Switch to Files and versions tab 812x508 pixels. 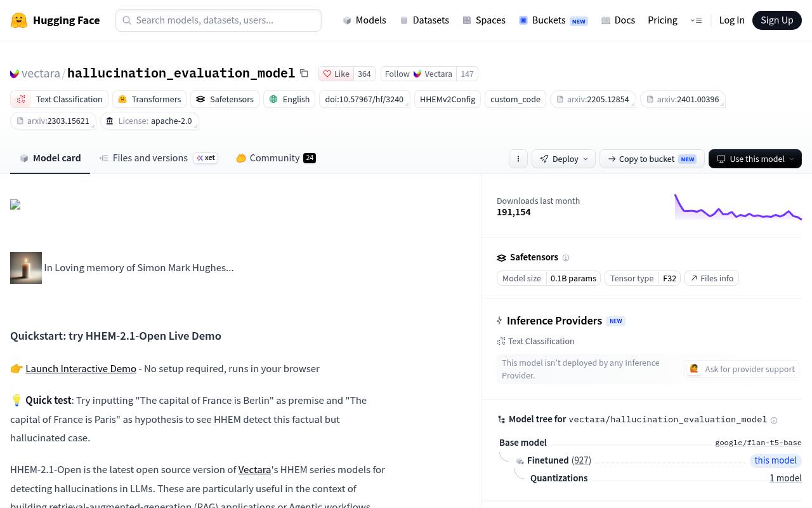(x=159, y=158)
